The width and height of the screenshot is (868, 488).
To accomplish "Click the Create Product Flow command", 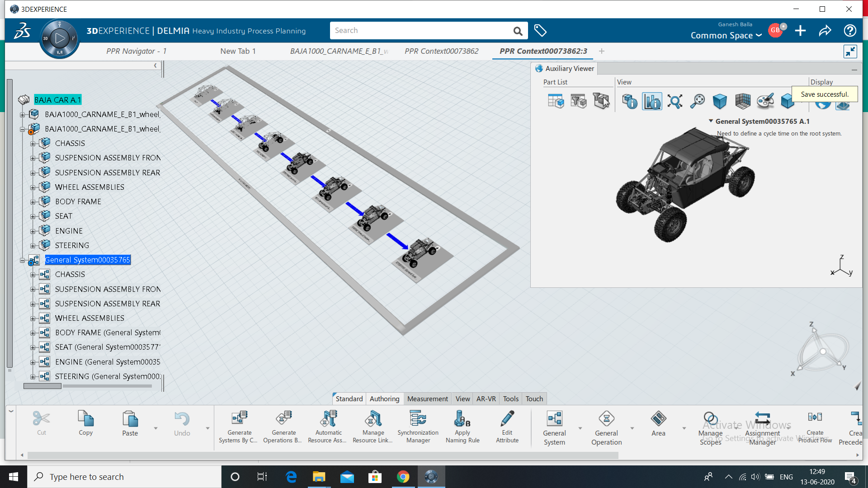I will pyautogui.click(x=815, y=427).
